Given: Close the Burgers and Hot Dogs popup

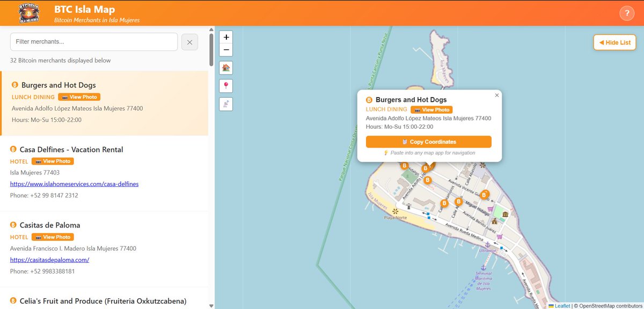Looking at the screenshot, I should pos(497,95).
